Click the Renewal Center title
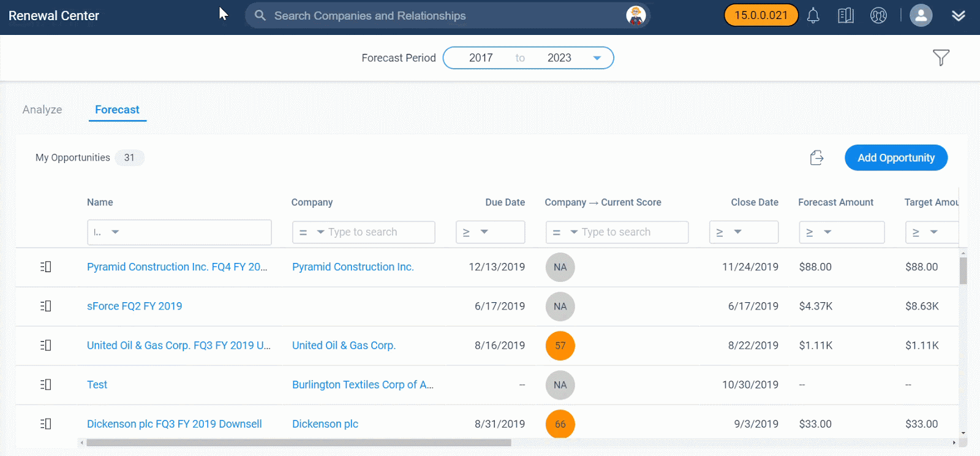Image resolution: width=980 pixels, height=456 pixels. (x=54, y=16)
